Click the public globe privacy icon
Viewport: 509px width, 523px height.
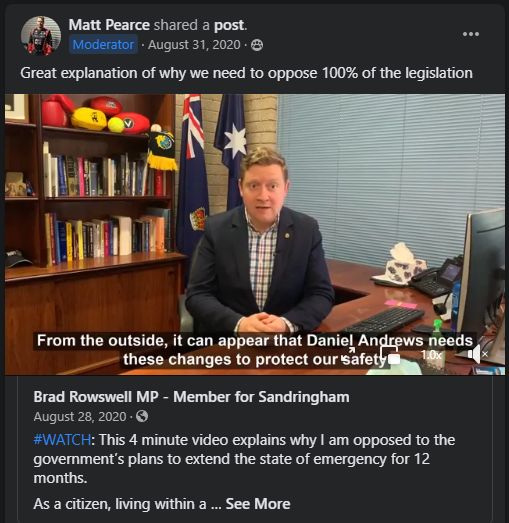pyautogui.click(x=142, y=416)
